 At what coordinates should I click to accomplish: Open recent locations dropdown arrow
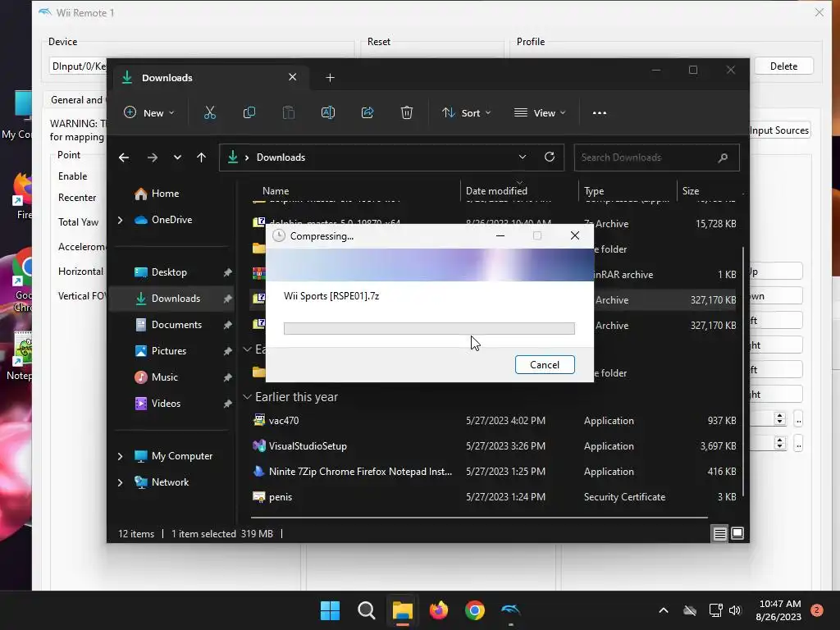point(177,157)
